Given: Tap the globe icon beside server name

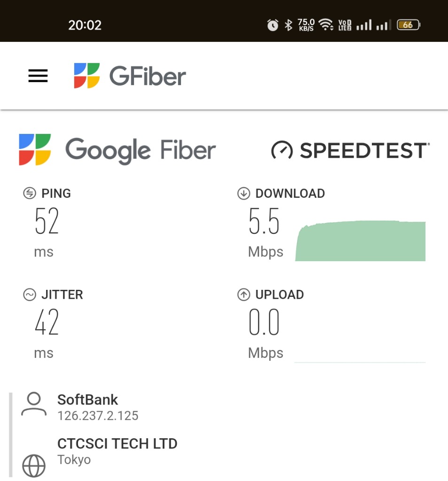Looking at the screenshot, I should 34,465.
